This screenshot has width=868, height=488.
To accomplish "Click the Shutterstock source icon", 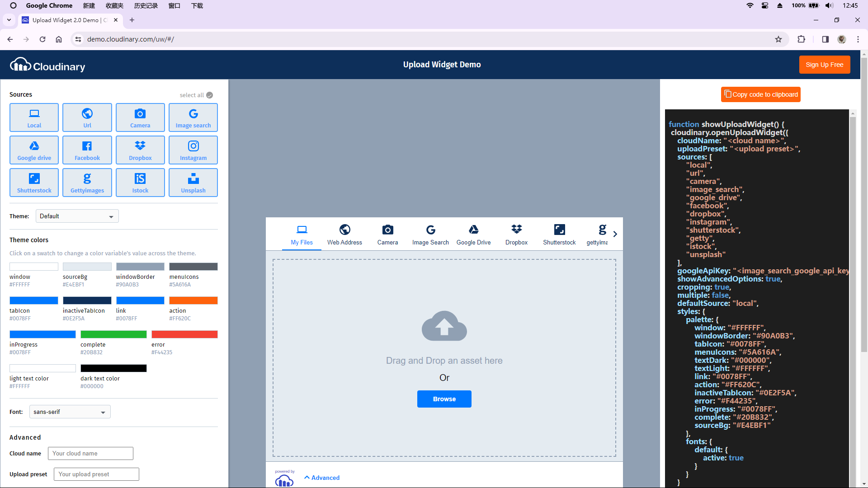I will [34, 182].
